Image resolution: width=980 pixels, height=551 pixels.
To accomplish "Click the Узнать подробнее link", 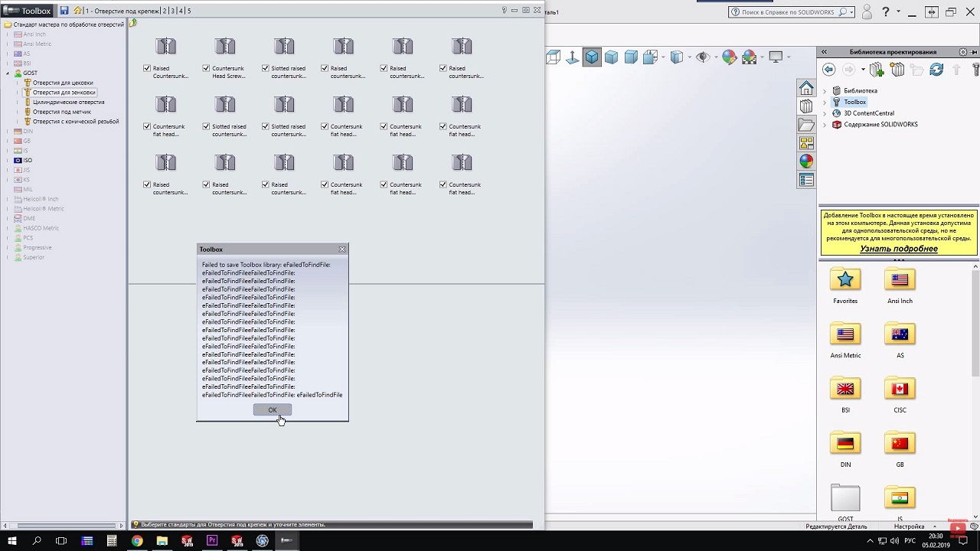I will pyautogui.click(x=898, y=249).
